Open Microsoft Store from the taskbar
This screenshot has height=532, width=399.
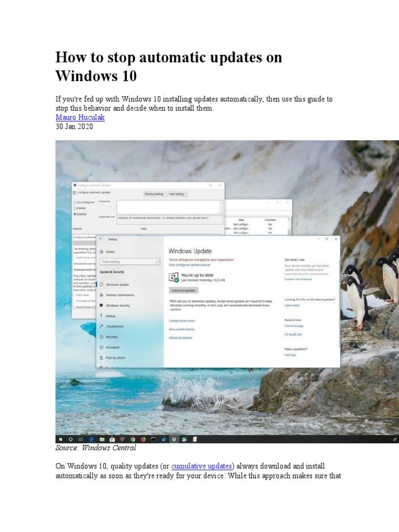pos(112,439)
